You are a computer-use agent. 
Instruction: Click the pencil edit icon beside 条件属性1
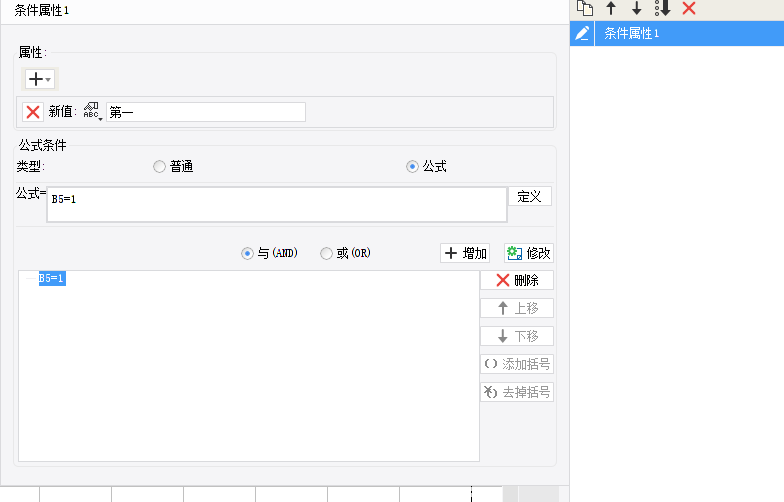[582, 34]
